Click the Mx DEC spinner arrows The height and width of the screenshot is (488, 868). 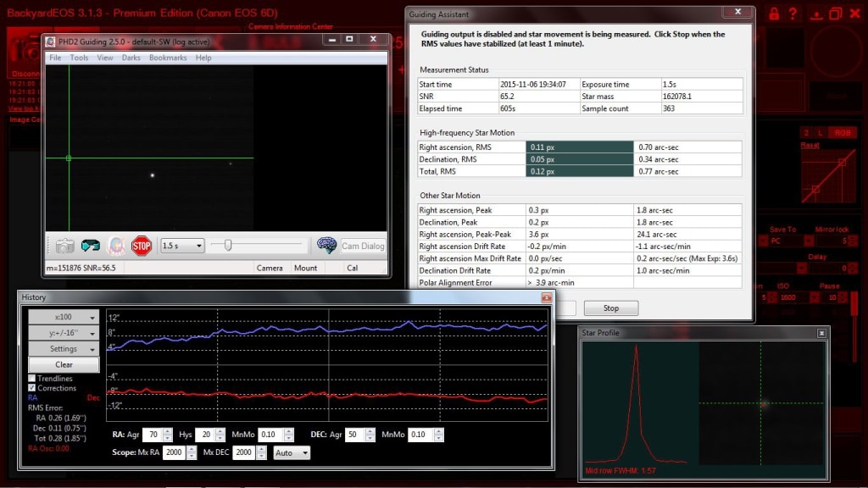click(x=261, y=452)
